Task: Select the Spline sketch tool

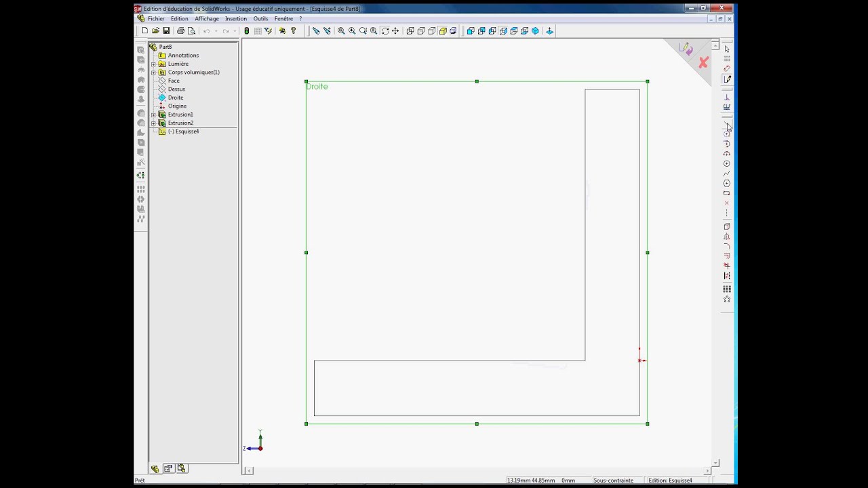Action: pos(727,174)
